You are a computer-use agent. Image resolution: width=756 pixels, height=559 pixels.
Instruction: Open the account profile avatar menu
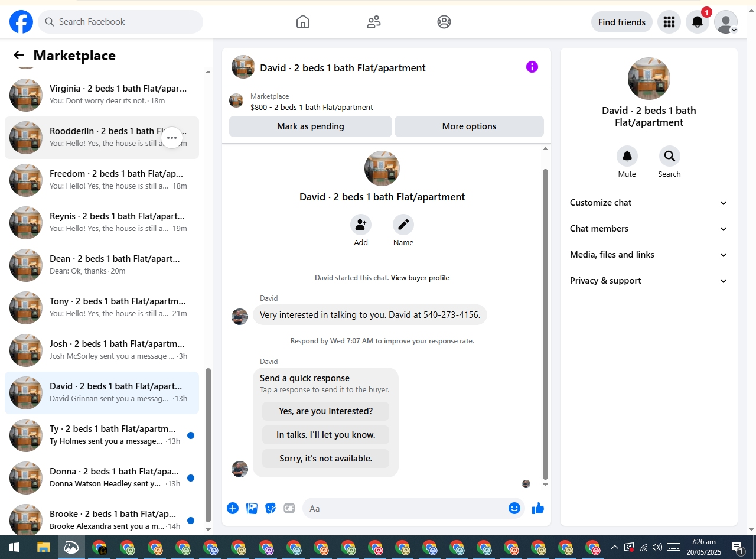[x=726, y=22]
